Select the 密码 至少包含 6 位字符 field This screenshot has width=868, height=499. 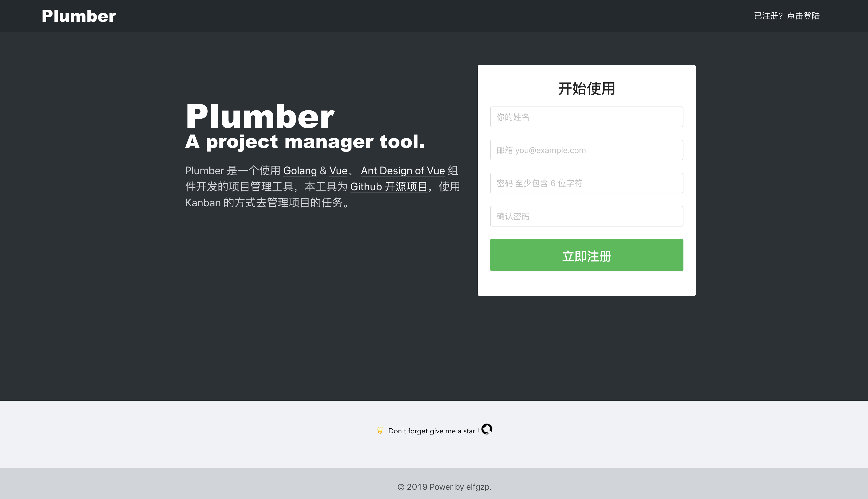(x=587, y=183)
